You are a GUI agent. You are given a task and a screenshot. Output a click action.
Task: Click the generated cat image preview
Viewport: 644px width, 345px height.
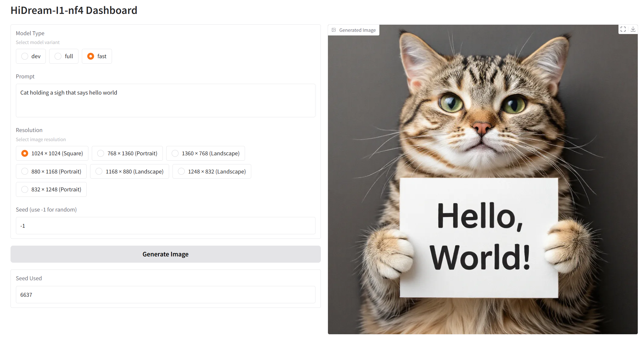click(x=482, y=114)
